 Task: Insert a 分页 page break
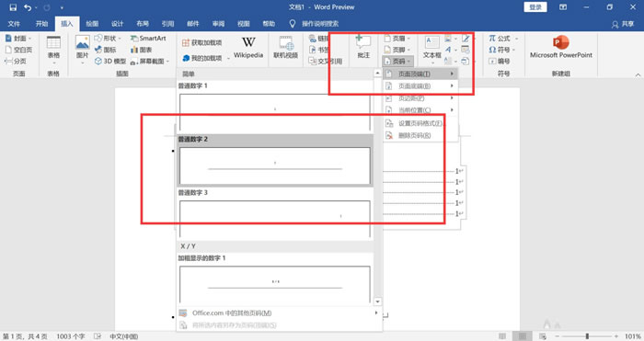tap(16, 62)
